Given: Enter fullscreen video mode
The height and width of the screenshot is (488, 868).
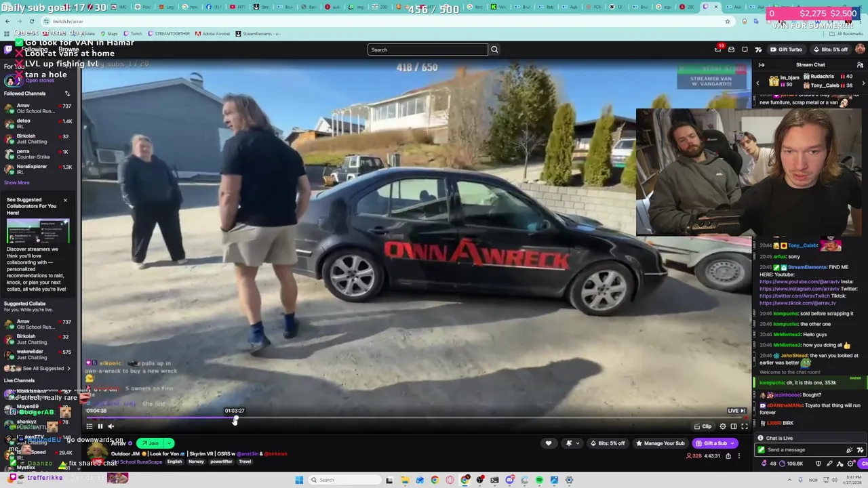Looking at the screenshot, I should tap(745, 426).
